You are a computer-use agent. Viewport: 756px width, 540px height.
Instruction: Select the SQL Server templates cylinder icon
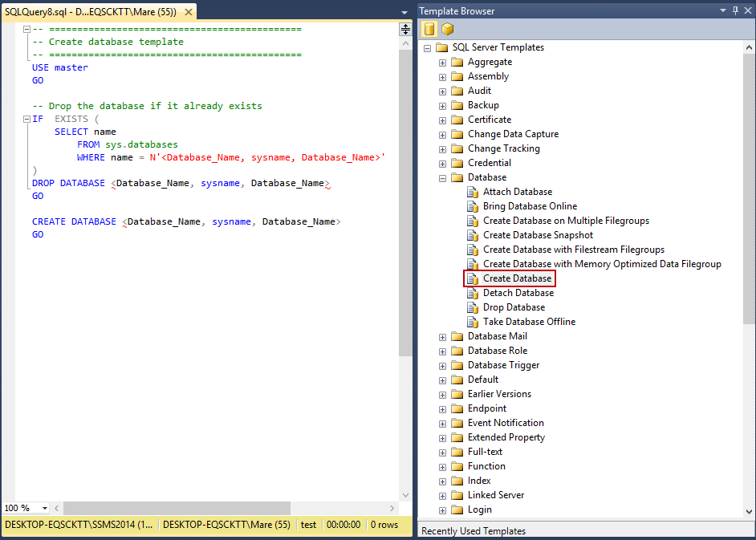[x=429, y=29]
